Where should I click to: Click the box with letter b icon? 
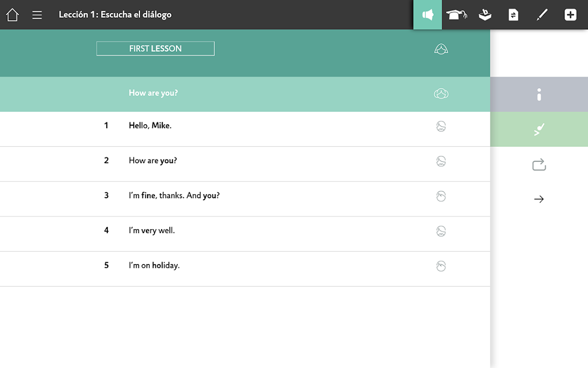[x=485, y=15]
